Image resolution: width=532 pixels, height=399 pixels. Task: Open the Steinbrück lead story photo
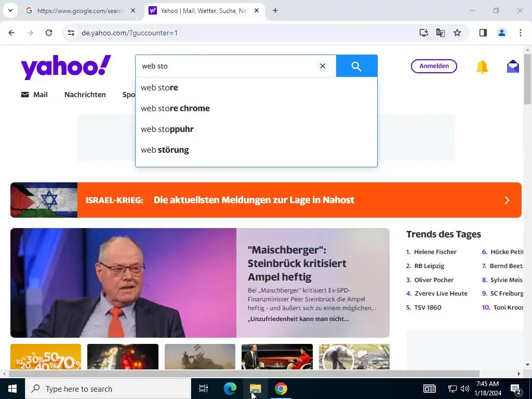[124, 283]
